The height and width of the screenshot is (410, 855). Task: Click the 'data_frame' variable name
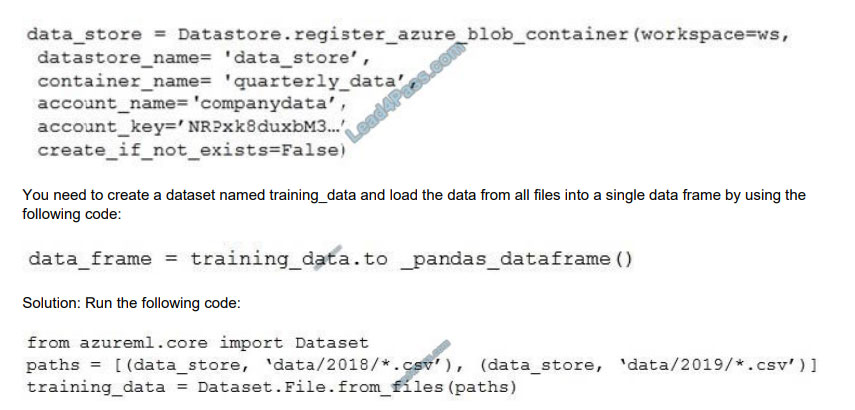[x=90, y=258]
